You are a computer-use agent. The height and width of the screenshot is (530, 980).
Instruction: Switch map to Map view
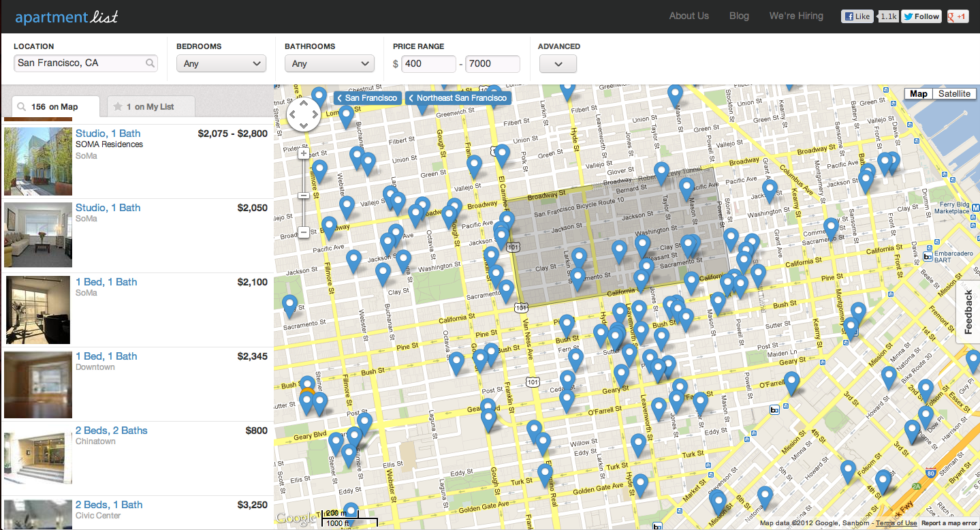tap(919, 93)
